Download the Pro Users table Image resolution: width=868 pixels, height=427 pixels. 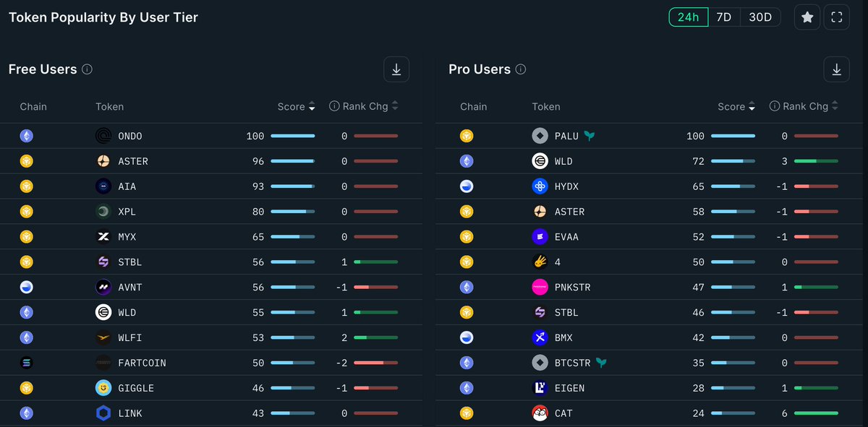pyautogui.click(x=836, y=69)
